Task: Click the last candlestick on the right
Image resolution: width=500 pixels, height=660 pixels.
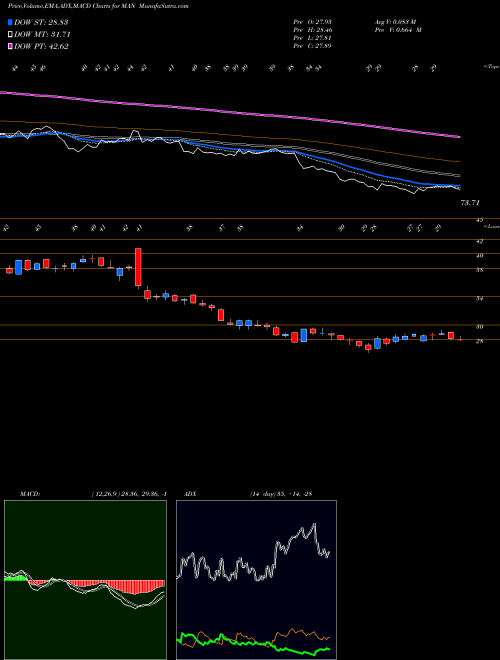Action: 460,339
